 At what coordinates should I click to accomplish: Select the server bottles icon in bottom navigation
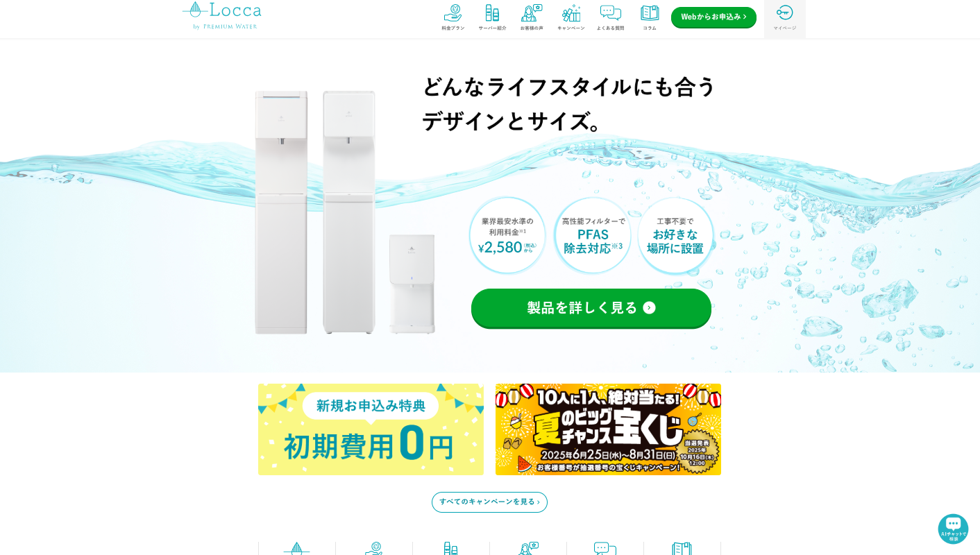coord(451,548)
